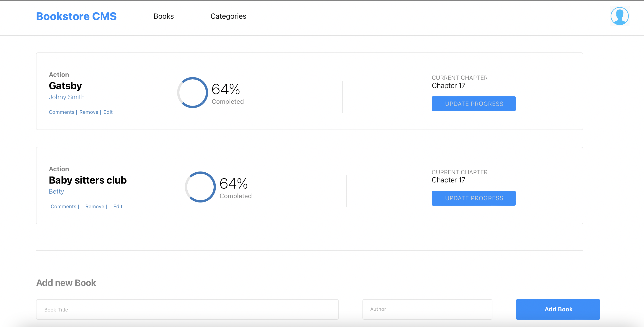Click the Bookstore CMS logo

(x=76, y=16)
